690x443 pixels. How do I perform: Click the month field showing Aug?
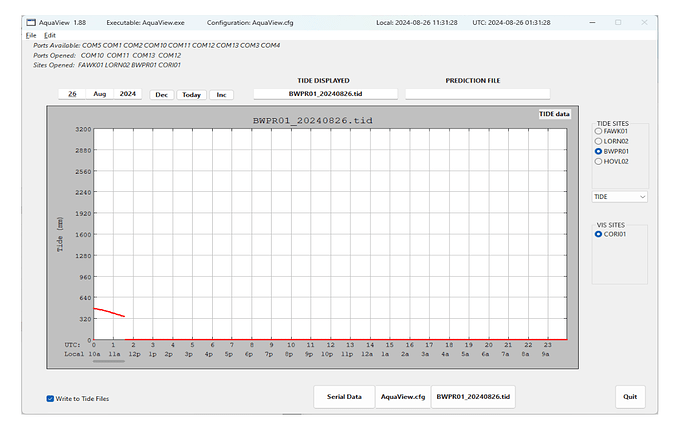[100, 94]
